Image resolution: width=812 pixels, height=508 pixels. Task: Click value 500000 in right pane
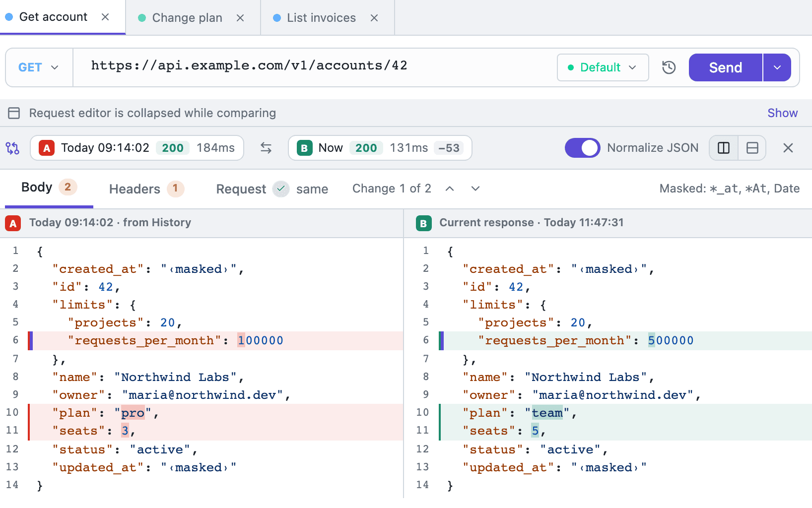(671, 340)
